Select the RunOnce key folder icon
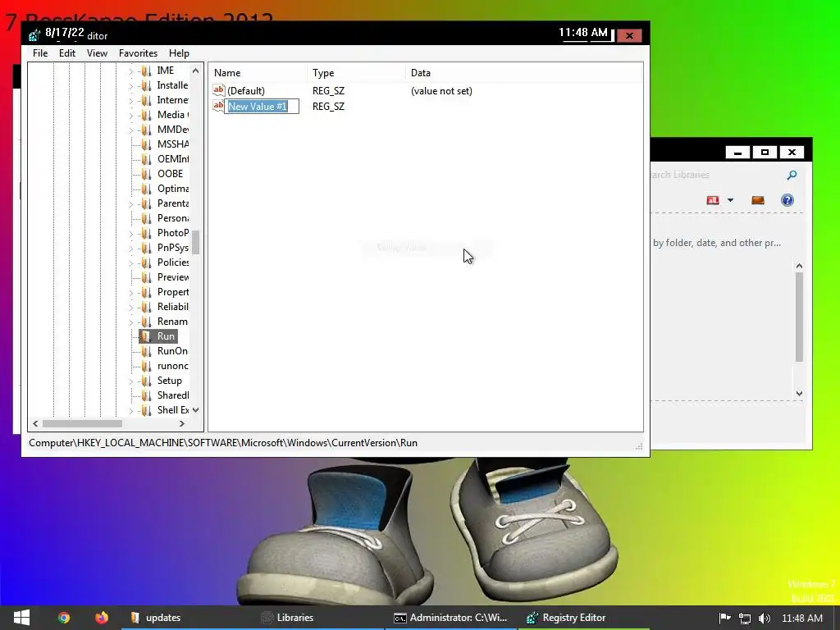This screenshot has width=840, height=630. pos(146,351)
